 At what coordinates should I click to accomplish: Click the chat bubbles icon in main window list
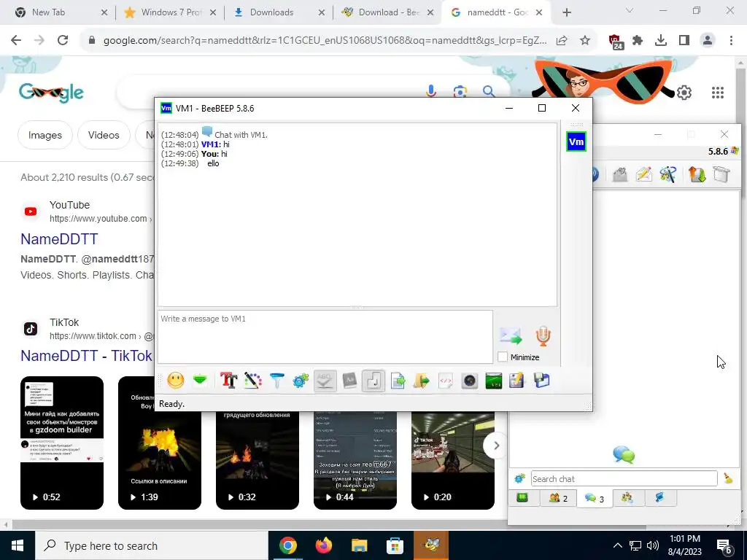624,455
